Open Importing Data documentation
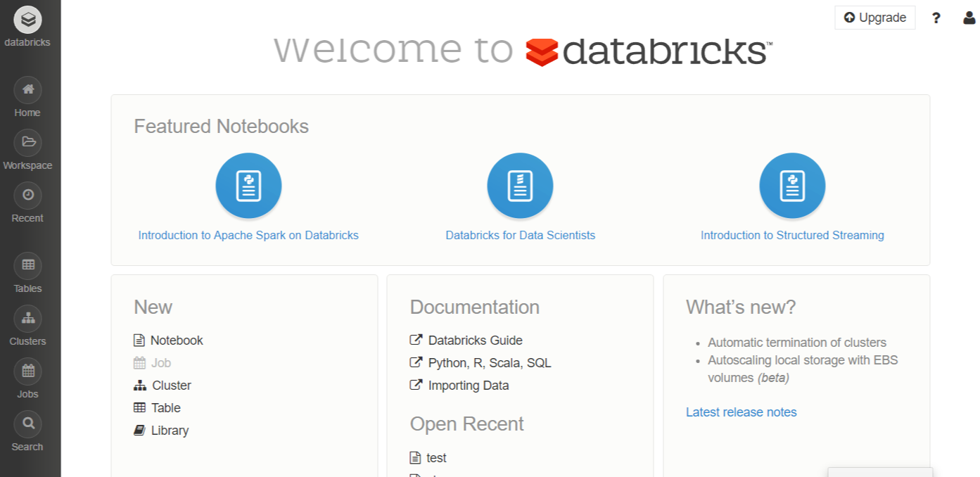 click(469, 386)
